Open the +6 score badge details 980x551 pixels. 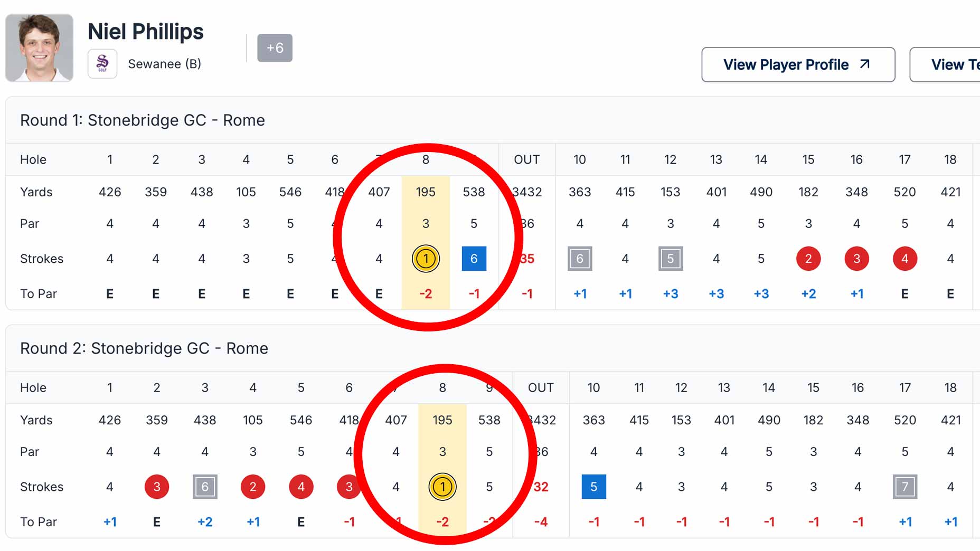[x=275, y=48]
